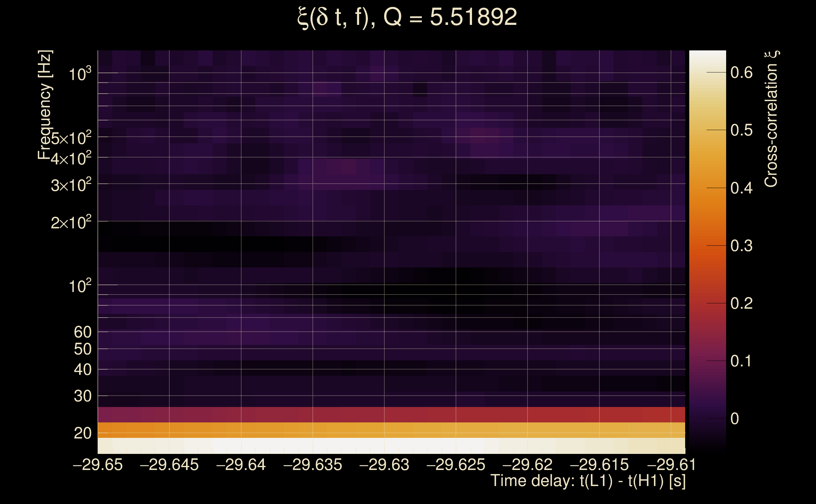Image resolution: width=816 pixels, height=504 pixels.
Task: Click the −29.61 x-axis tick label
Action: tap(671, 465)
